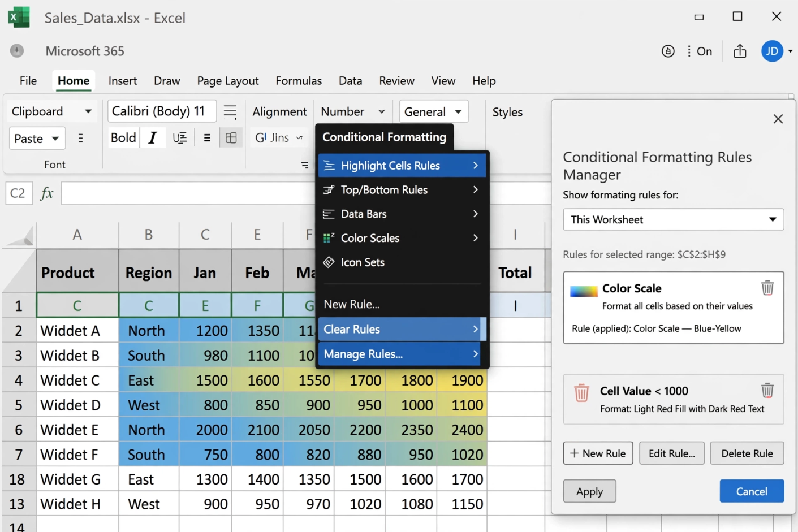This screenshot has width=798, height=532.
Task: Switch to the Formulas tab
Action: tap(299, 81)
